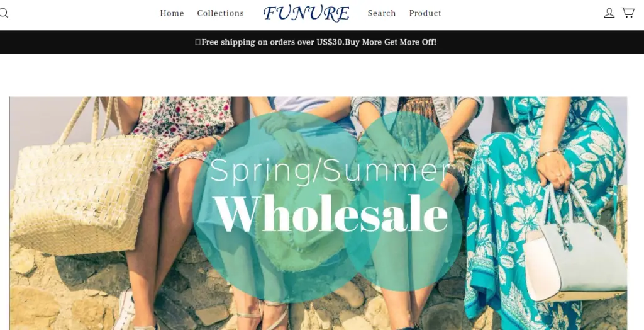This screenshot has height=330, width=644.
Task: Click the pink floral print dress
Action: [x=185, y=128]
